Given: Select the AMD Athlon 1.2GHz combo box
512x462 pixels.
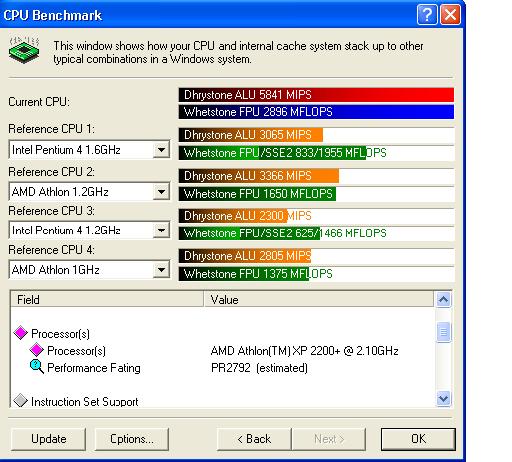Looking at the screenshot, I should pos(89,192).
